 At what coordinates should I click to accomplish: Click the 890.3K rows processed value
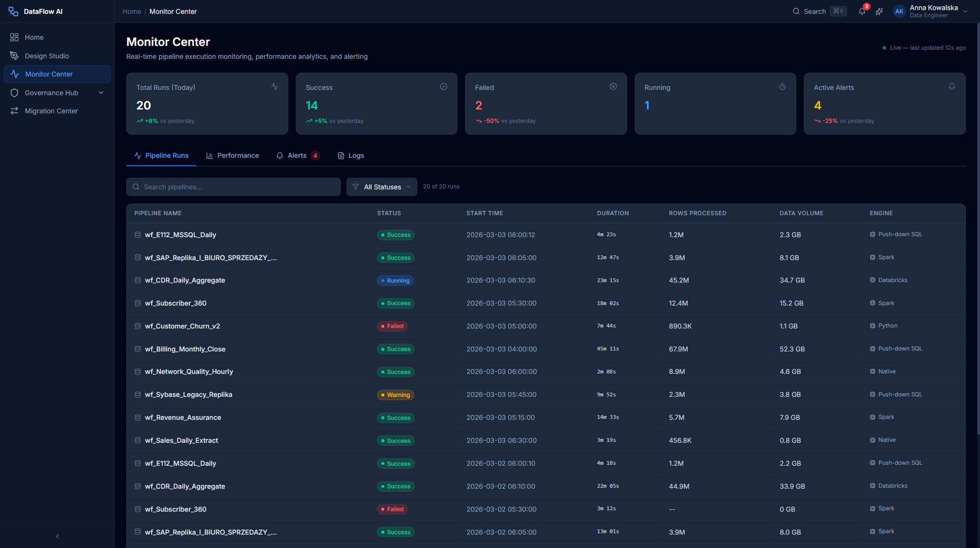(680, 326)
